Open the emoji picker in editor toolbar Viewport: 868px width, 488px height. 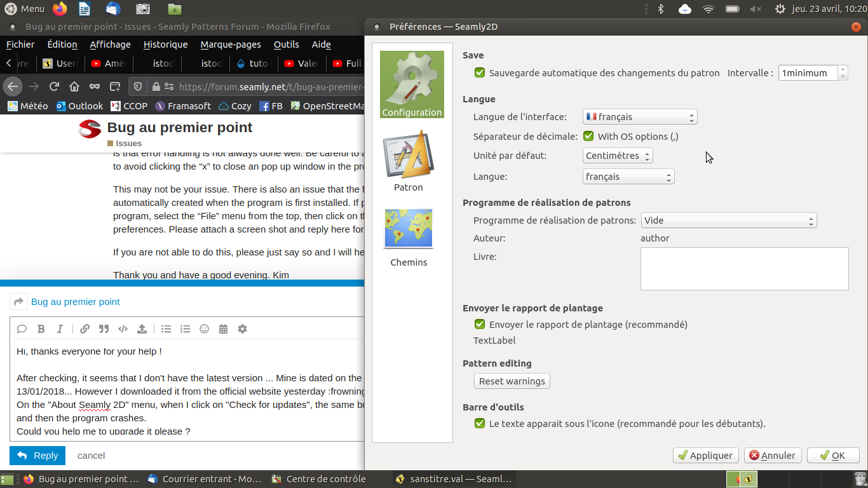[205, 329]
